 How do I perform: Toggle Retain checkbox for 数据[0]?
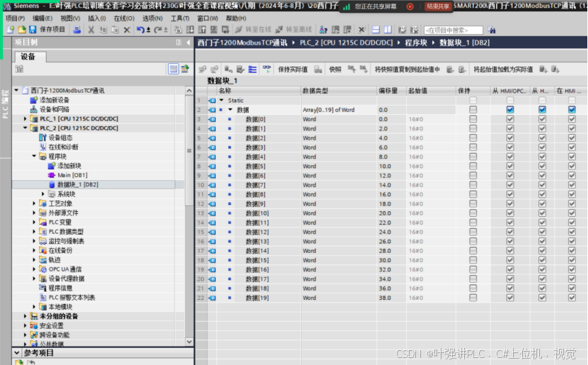tap(473, 119)
